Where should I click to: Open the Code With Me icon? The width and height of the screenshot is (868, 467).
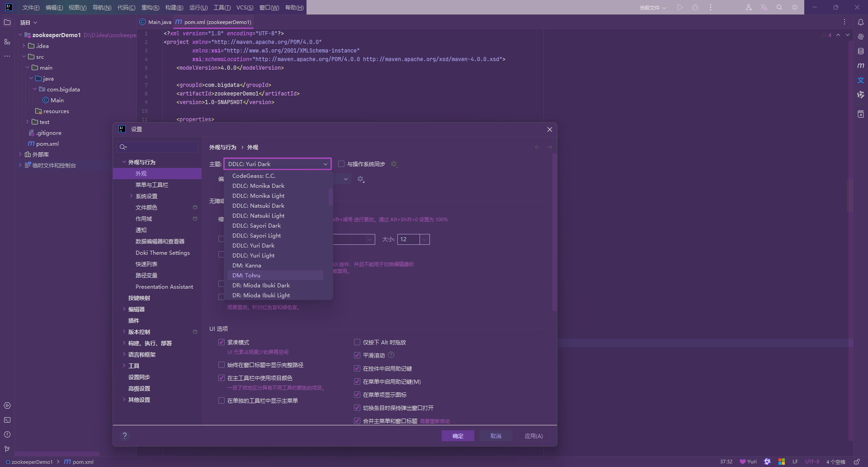tap(749, 7)
